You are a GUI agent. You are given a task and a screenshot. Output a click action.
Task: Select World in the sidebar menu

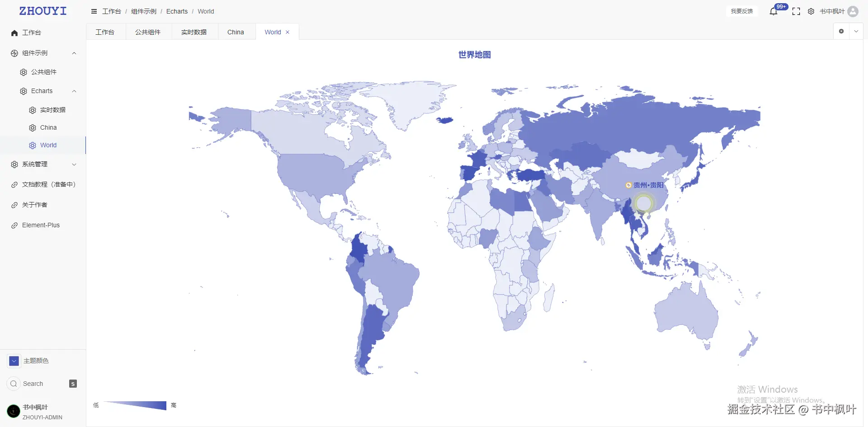coord(43,145)
